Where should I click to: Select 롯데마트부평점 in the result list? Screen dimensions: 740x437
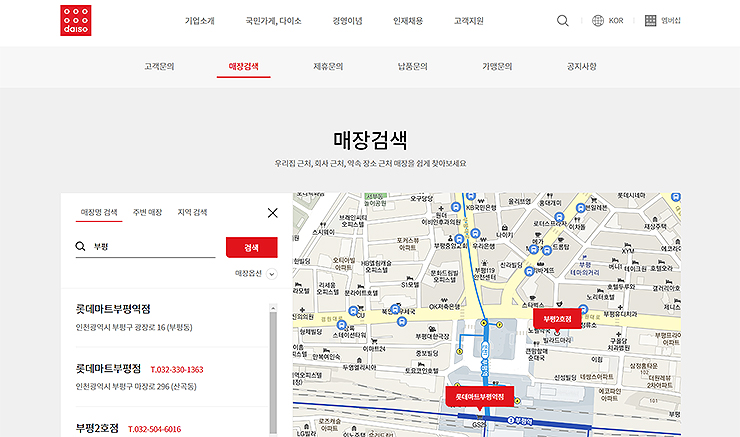pyautogui.click(x=108, y=369)
